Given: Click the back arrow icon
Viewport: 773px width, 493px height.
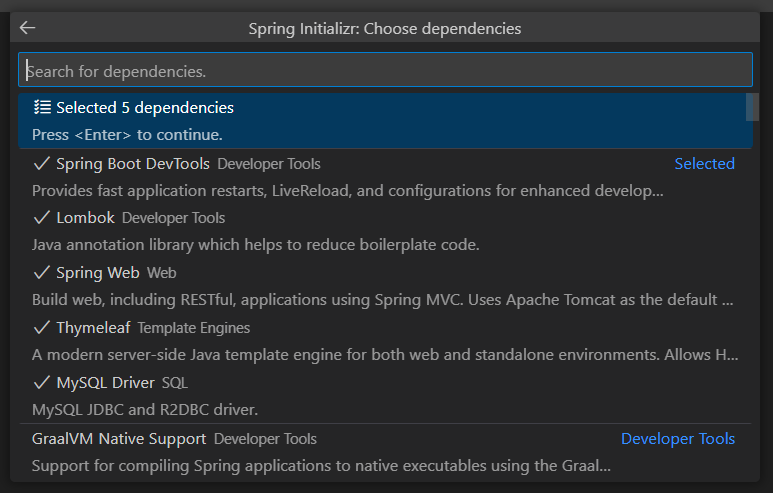Looking at the screenshot, I should point(27,28).
